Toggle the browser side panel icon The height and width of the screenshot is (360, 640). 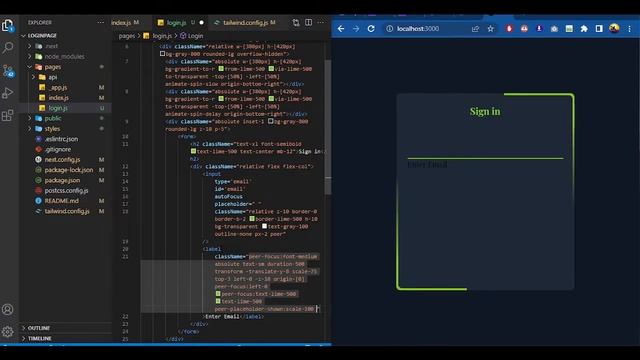click(599, 29)
